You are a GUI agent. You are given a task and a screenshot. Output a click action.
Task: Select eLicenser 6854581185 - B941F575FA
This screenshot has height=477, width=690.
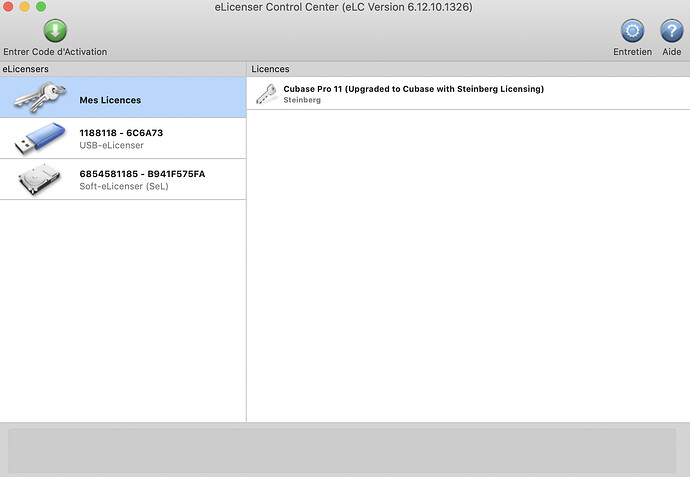pos(142,174)
